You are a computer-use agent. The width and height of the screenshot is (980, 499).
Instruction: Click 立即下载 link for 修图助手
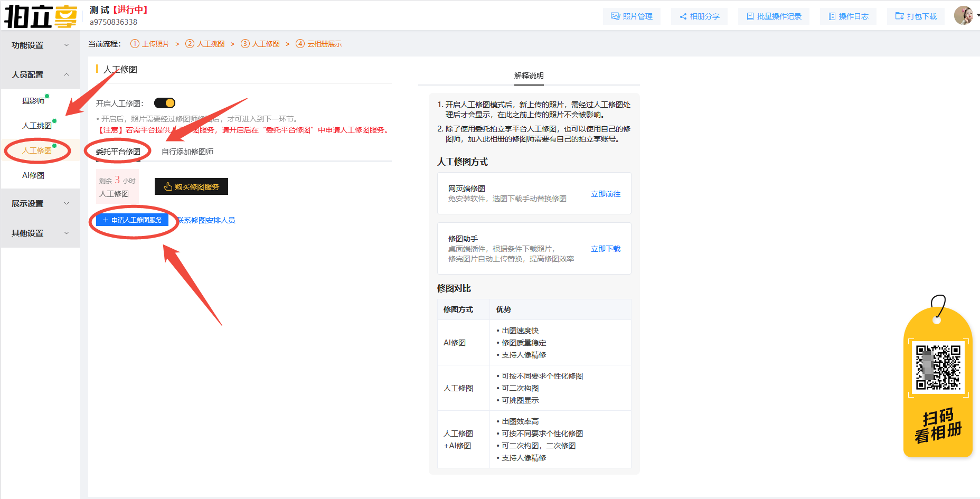[x=606, y=249]
